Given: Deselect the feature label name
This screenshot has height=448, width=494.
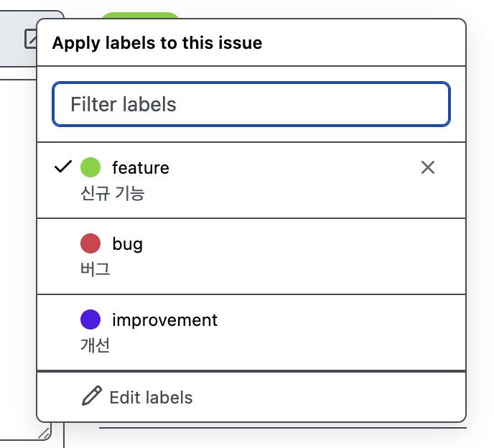Looking at the screenshot, I should tap(141, 167).
